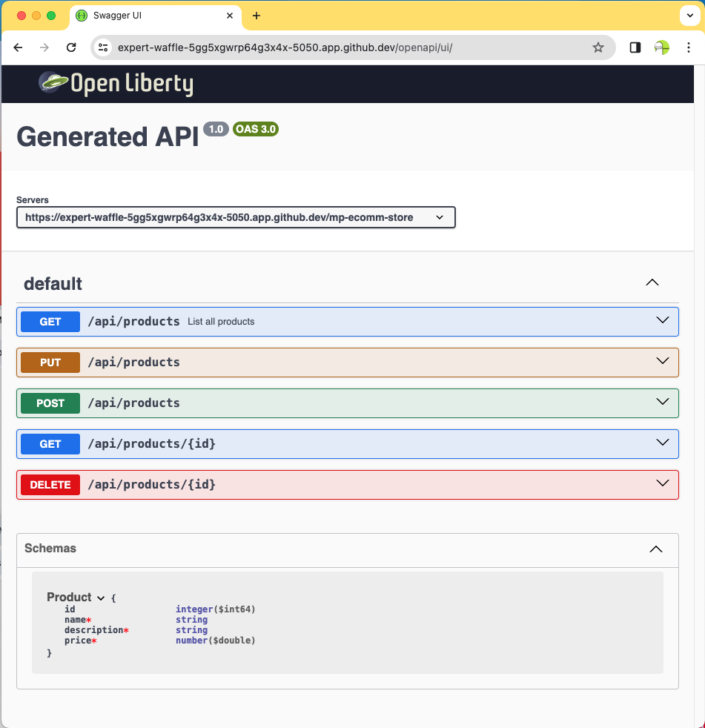705x728 pixels.
Task: Collapse the default section
Action: click(x=652, y=282)
